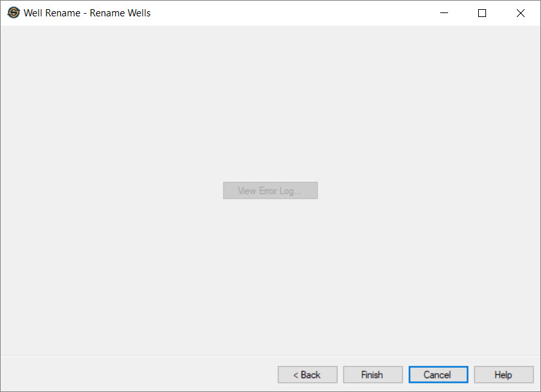
Task: Click the empty footer area left of Back
Action: 131,375
